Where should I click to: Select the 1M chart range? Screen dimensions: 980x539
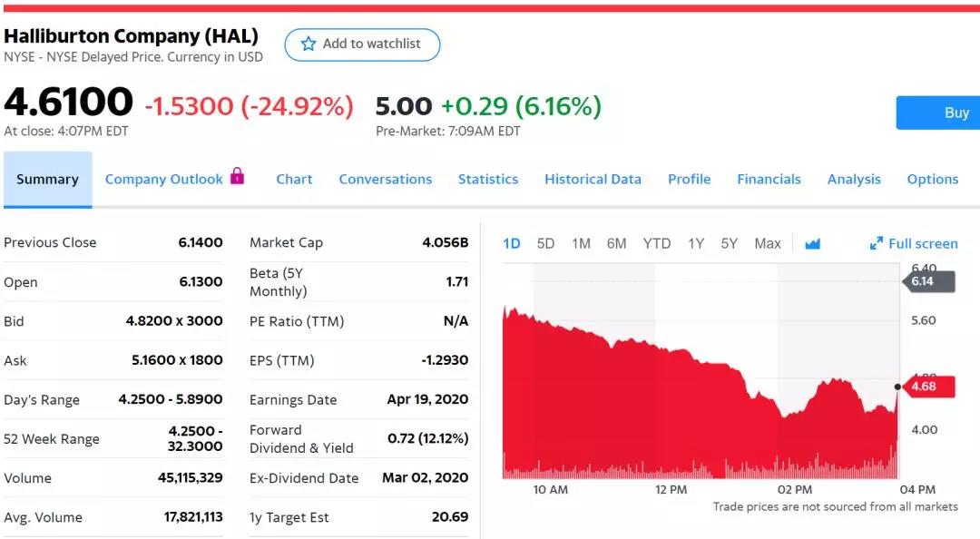click(x=581, y=243)
